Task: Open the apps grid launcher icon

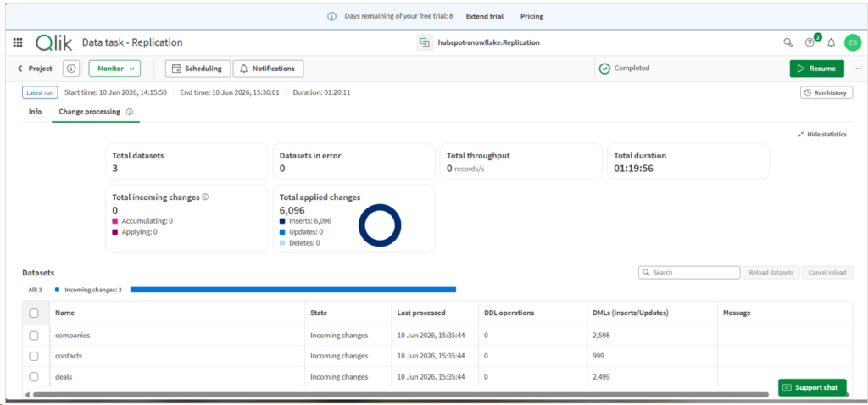Action: [18, 42]
